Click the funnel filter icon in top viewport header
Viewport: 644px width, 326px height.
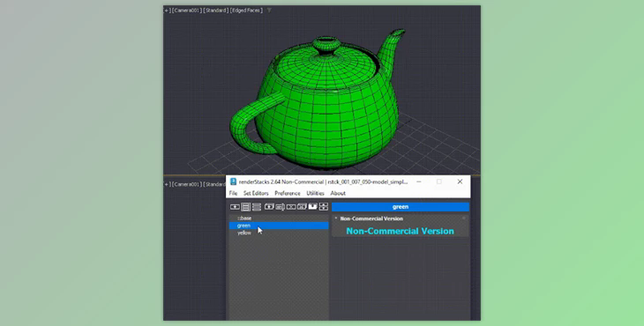pyautogui.click(x=269, y=11)
